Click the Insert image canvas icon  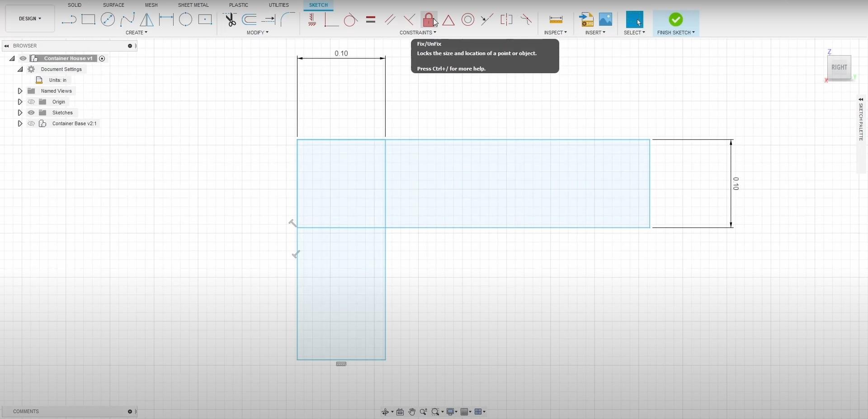click(x=605, y=19)
